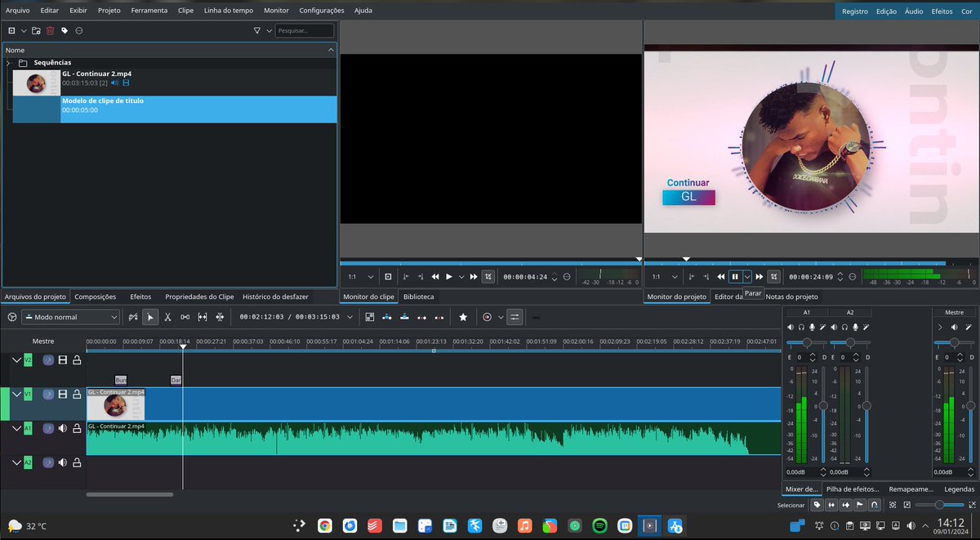Viewport: 980px width, 540px height.
Task: Mute the A2 channel in audio mixer
Action: click(x=834, y=327)
